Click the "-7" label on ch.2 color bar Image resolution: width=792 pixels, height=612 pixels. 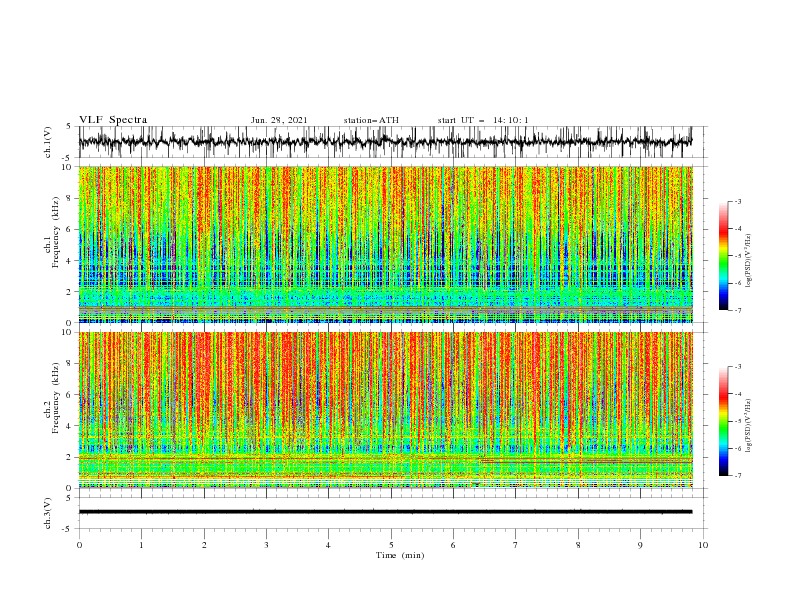coord(738,476)
